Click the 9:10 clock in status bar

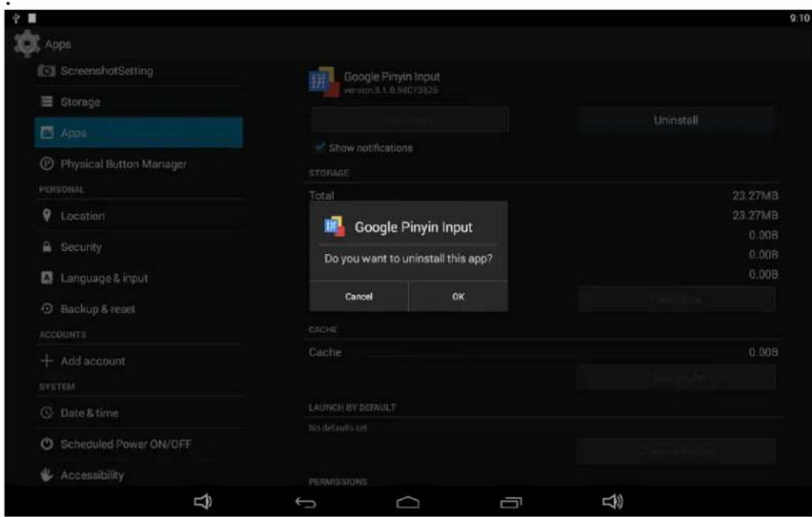(799, 18)
